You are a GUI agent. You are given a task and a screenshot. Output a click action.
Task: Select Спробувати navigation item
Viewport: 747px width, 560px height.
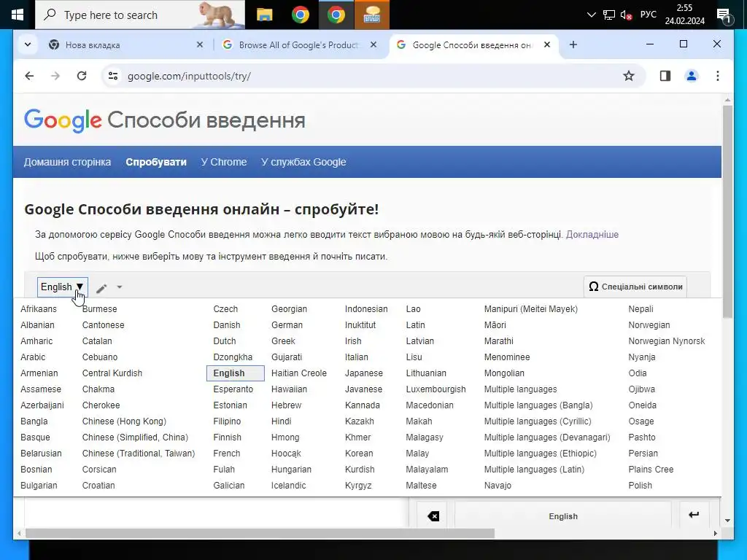[x=156, y=162]
